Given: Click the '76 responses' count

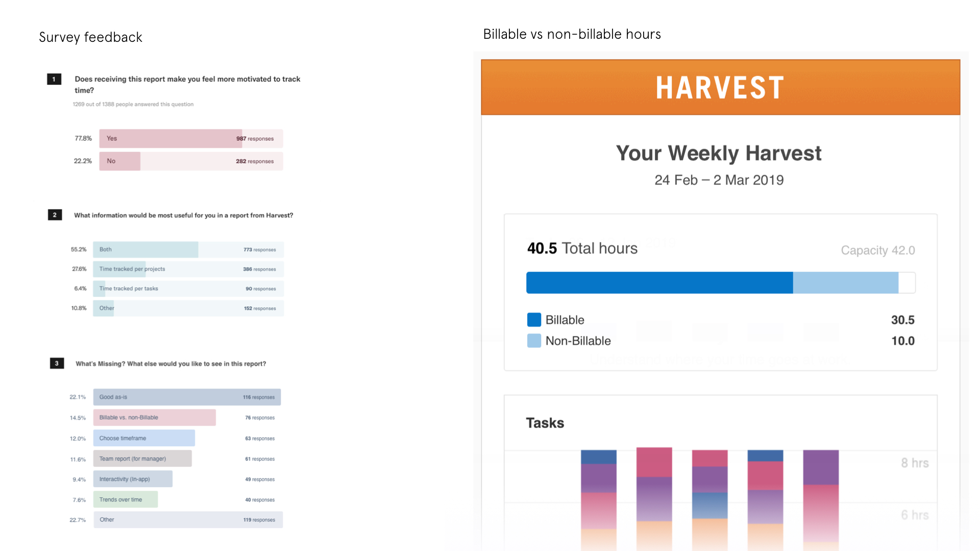Looking at the screenshot, I should 260,418.
